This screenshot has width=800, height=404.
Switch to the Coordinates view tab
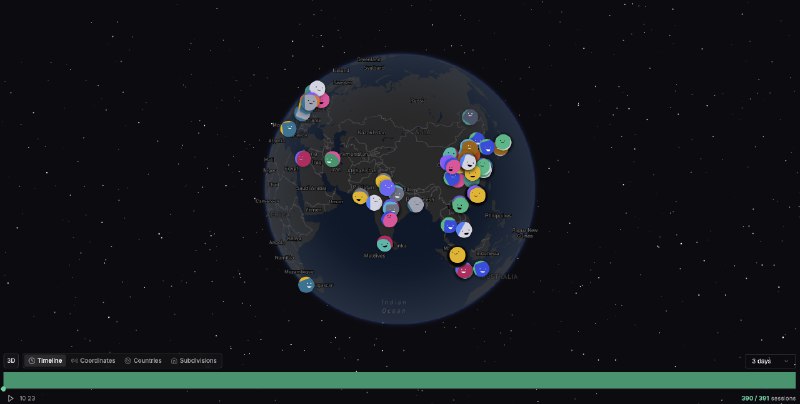coord(93,360)
